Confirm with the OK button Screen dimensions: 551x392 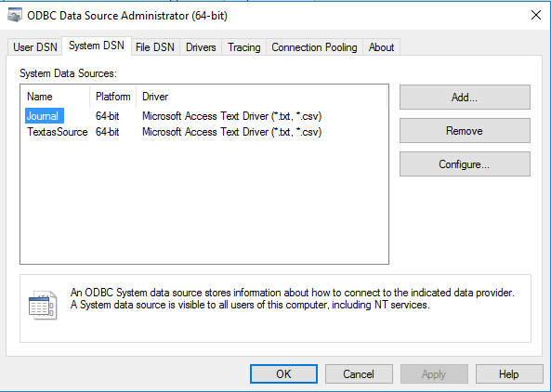283,374
